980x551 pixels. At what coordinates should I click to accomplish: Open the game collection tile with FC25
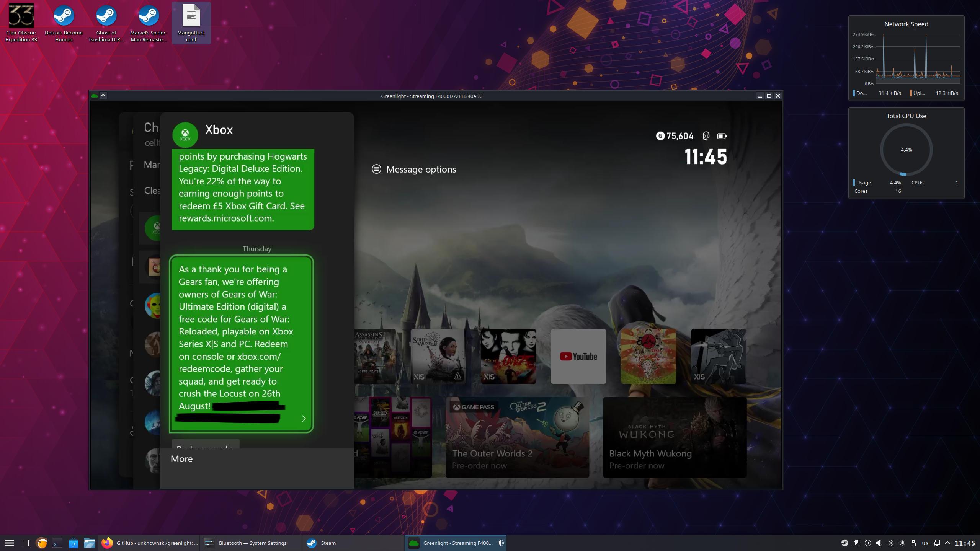point(393,437)
